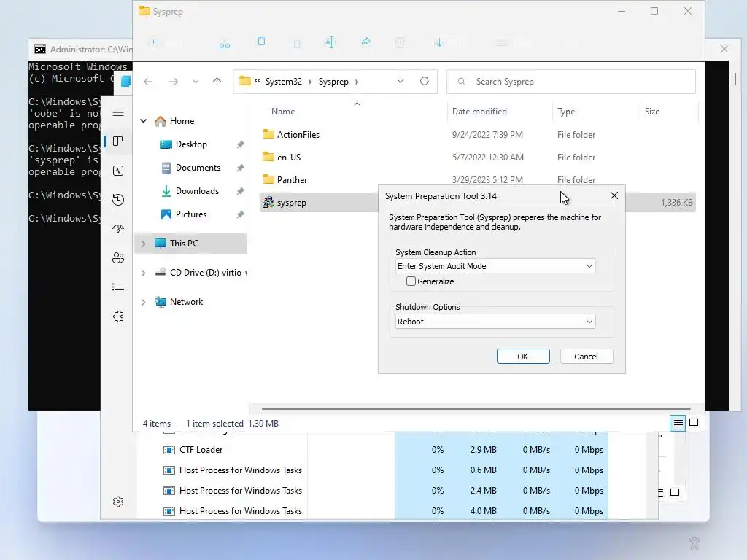Open the Details page in Task Manager

[x=118, y=287]
